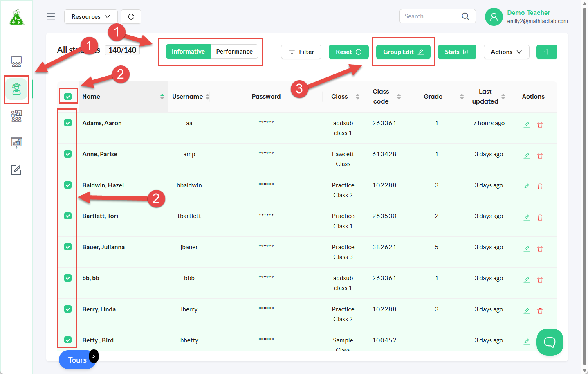Click the refresh icon button
Viewport: 588px width, 374px height.
pos(131,17)
